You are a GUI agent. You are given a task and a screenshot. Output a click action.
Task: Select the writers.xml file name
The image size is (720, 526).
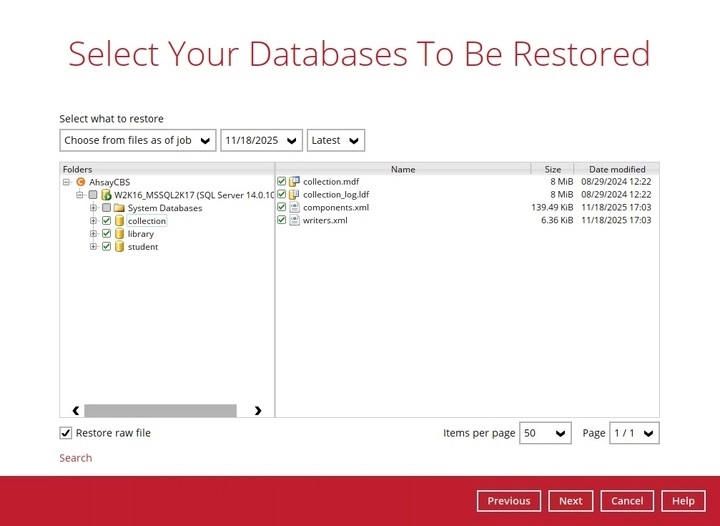point(325,220)
